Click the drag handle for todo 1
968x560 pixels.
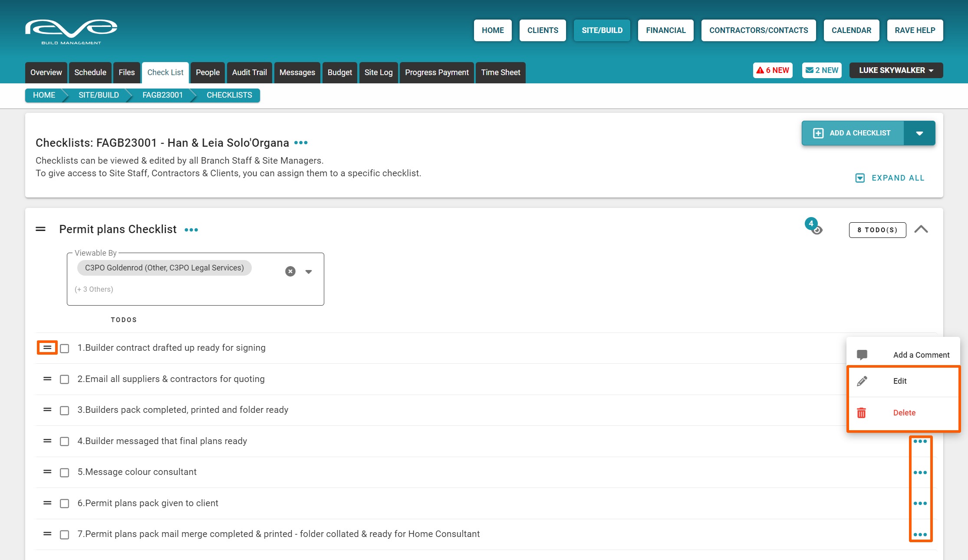pyautogui.click(x=47, y=348)
